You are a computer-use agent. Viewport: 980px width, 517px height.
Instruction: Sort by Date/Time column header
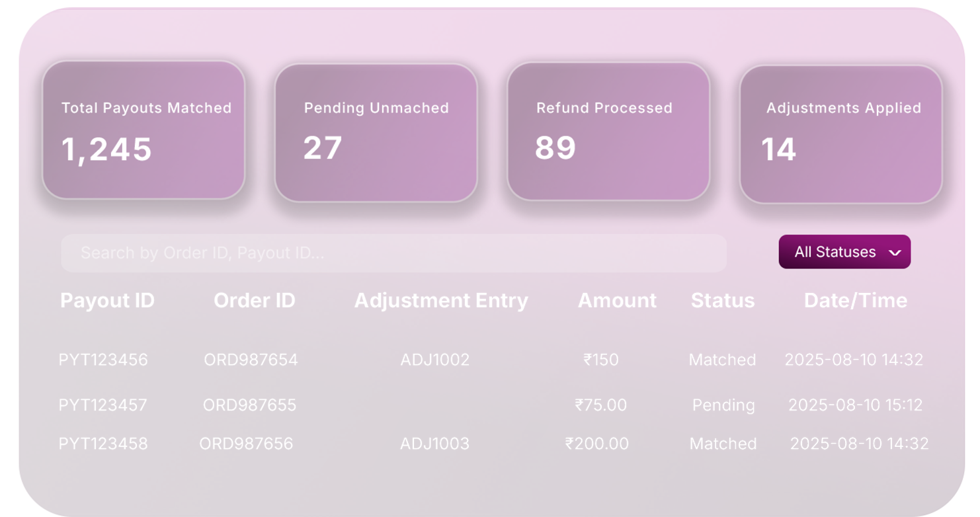point(856,301)
